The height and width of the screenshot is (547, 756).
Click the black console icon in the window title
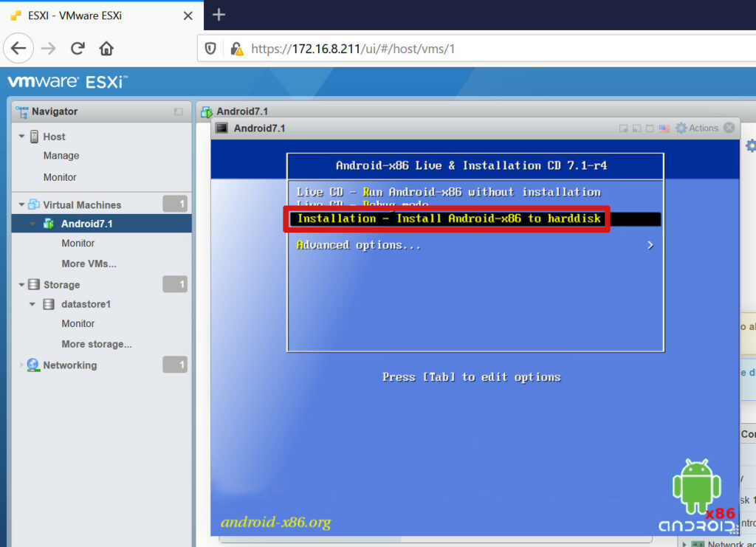click(221, 128)
